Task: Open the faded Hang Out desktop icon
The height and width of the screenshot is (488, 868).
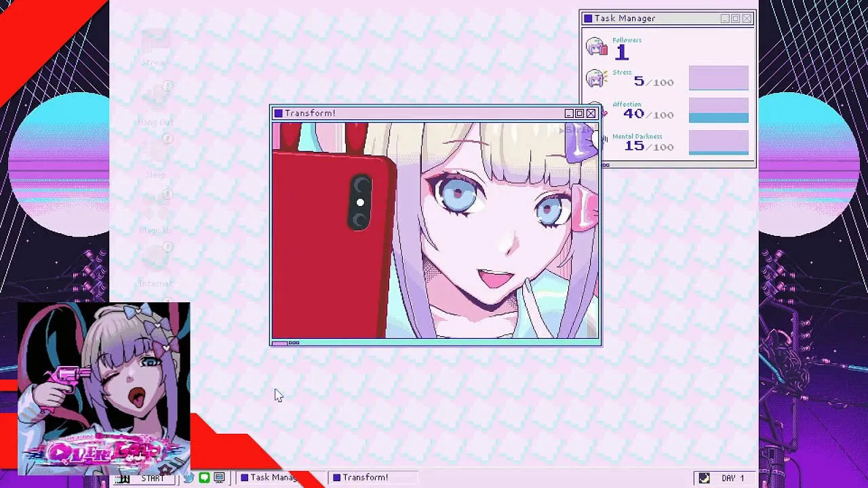Action: [x=156, y=105]
